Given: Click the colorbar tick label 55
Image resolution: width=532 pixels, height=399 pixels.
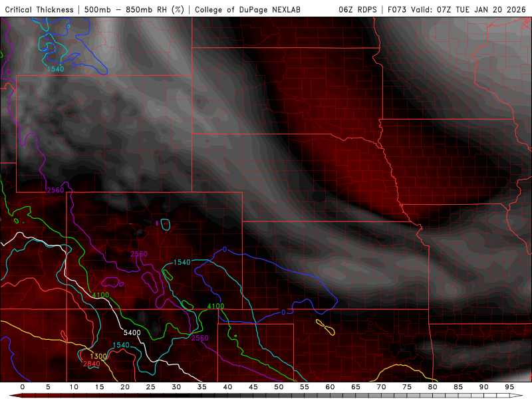Looking at the screenshot, I should (305, 387).
